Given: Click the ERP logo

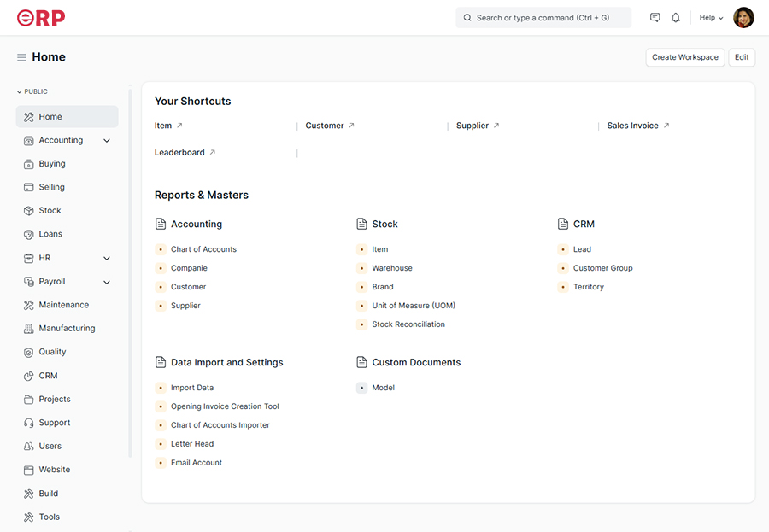Looking at the screenshot, I should click(41, 17).
